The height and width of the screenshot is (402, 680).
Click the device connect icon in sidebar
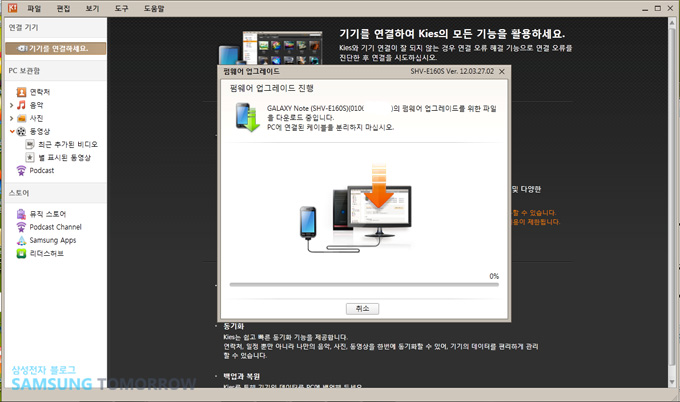pos(23,49)
